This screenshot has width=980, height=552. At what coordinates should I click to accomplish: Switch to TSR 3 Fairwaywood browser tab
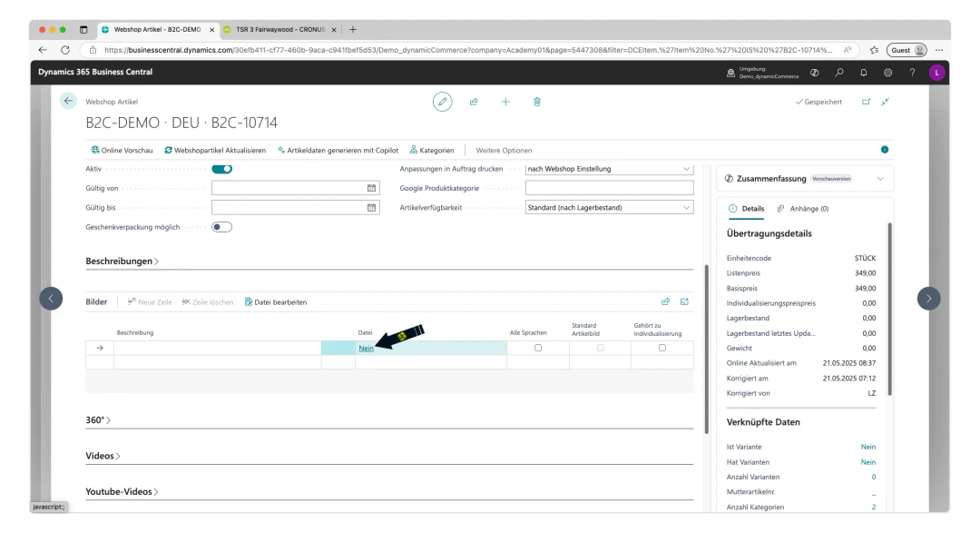pos(280,29)
